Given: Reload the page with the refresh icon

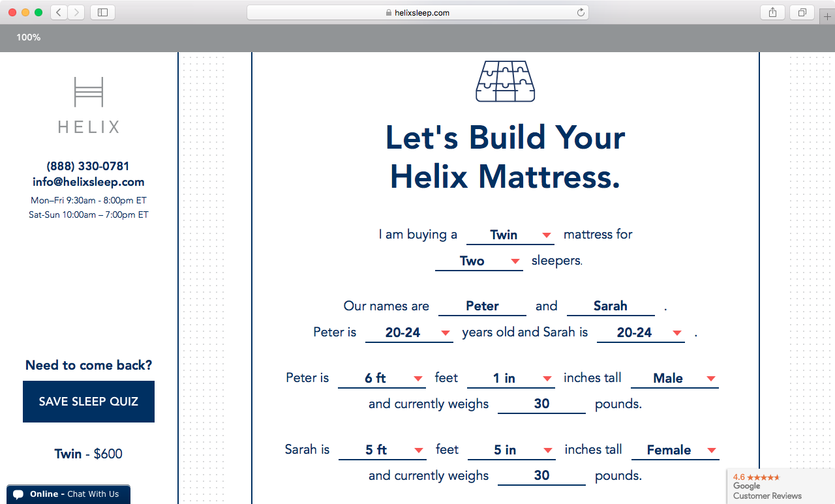Looking at the screenshot, I should click(x=581, y=12).
